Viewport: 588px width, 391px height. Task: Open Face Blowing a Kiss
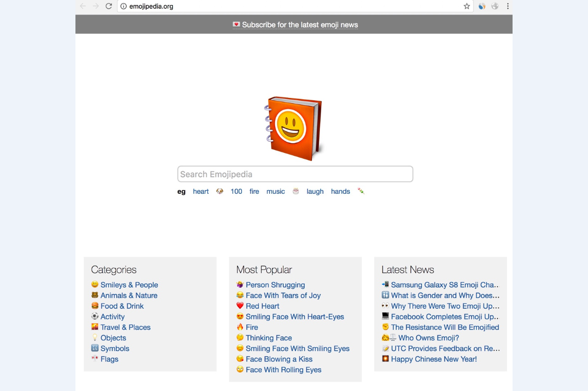279,359
